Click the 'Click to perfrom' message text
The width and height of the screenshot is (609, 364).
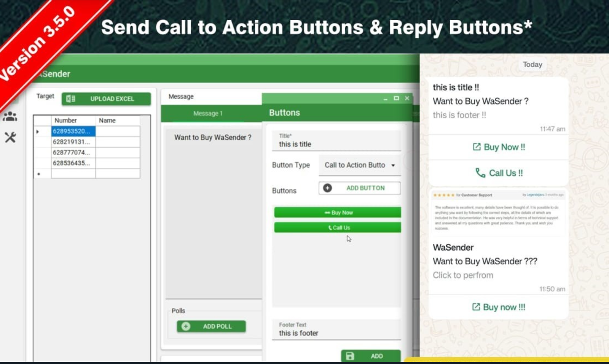pos(463,275)
